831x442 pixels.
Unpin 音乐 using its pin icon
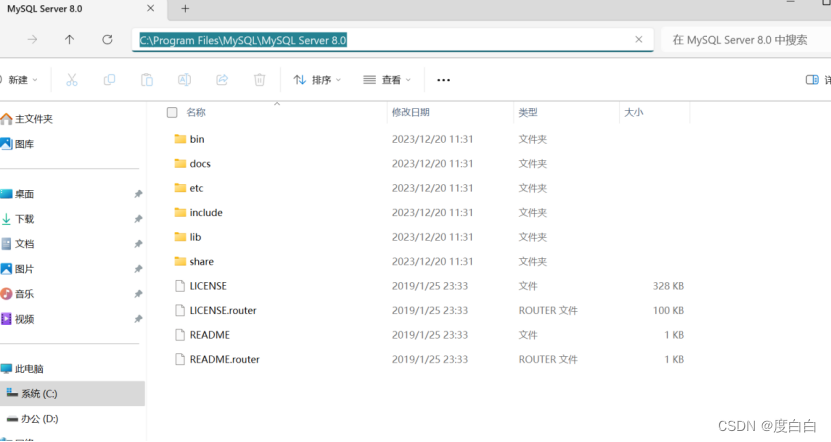[138, 294]
